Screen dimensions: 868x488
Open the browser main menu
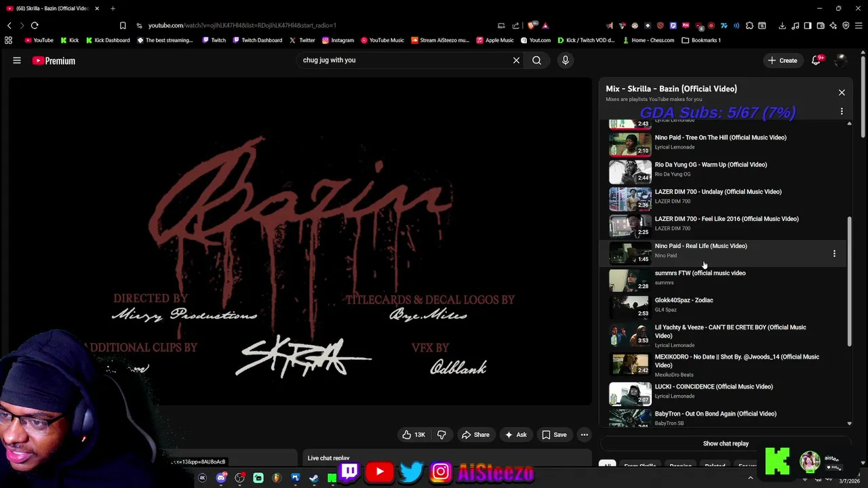[859, 26]
